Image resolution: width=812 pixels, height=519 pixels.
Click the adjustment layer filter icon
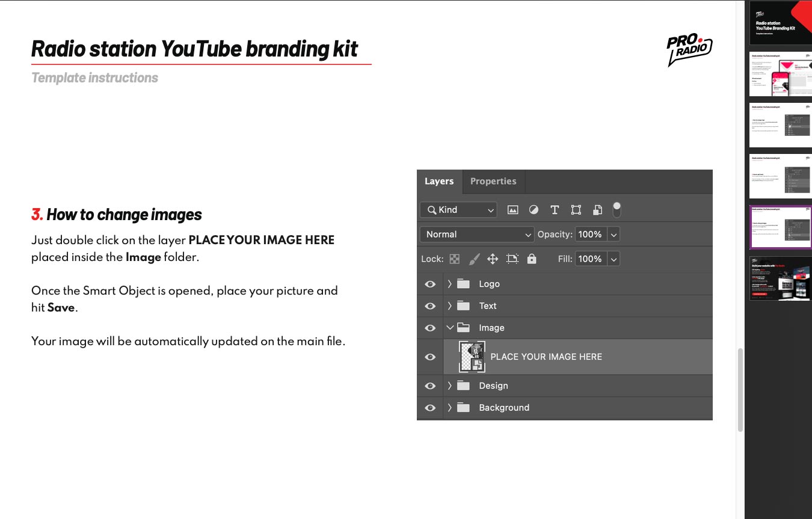coord(534,210)
